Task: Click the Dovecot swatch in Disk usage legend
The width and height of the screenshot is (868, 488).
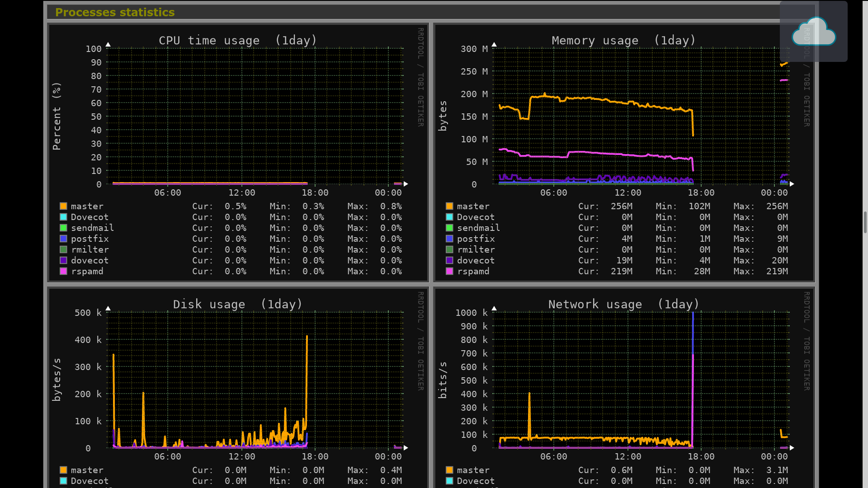Action: (63, 481)
